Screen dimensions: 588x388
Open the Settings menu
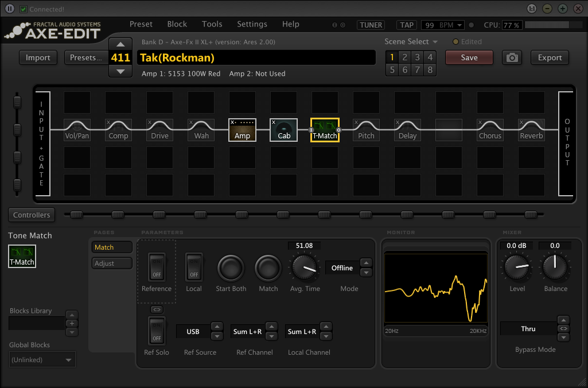pos(252,24)
